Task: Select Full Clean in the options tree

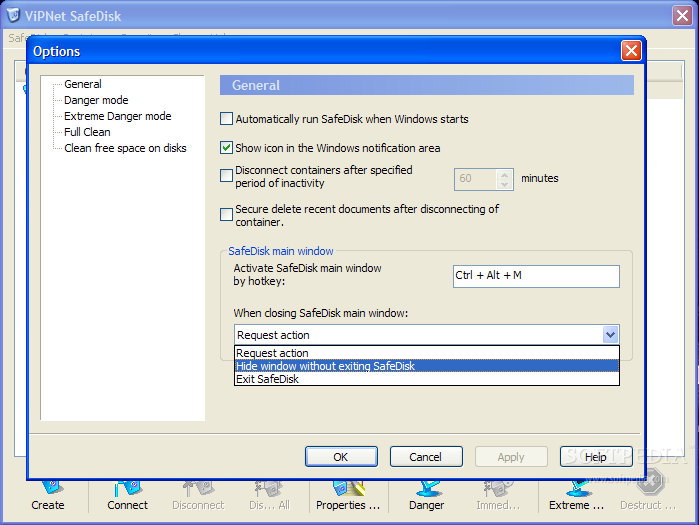Action: tap(87, 132)
